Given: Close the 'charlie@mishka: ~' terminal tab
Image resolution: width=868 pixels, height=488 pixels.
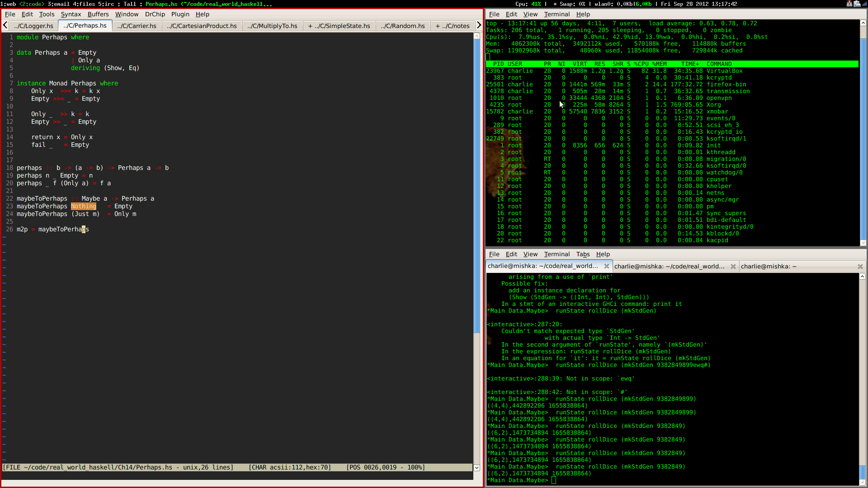Looking at the screenshot, I should [860, 267].
